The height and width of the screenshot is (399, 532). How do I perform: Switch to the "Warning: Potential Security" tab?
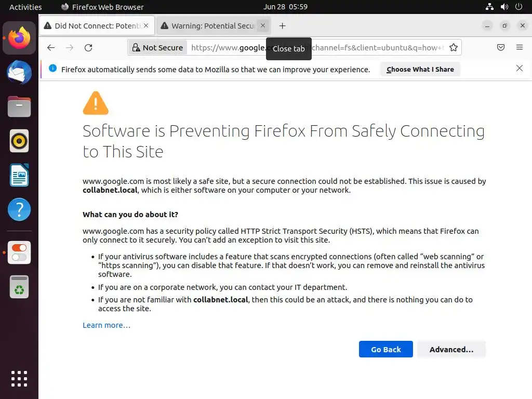(x=208, y=25)
